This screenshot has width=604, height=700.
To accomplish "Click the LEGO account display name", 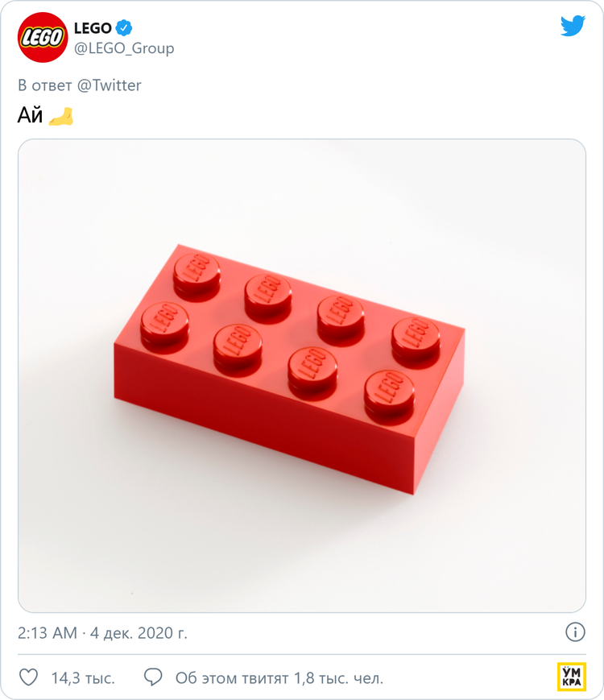I will pos(92,27).
